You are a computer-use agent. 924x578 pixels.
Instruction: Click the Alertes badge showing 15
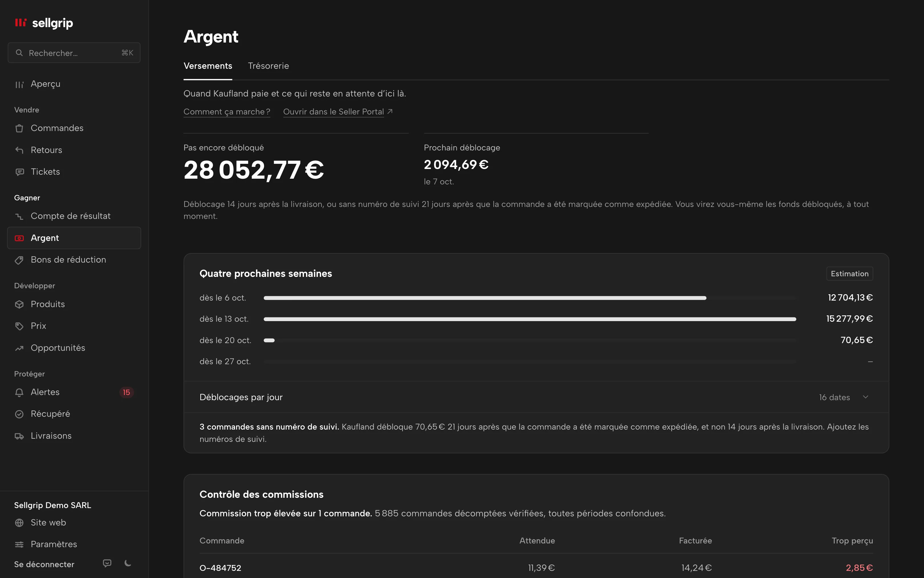coord(126,392)
